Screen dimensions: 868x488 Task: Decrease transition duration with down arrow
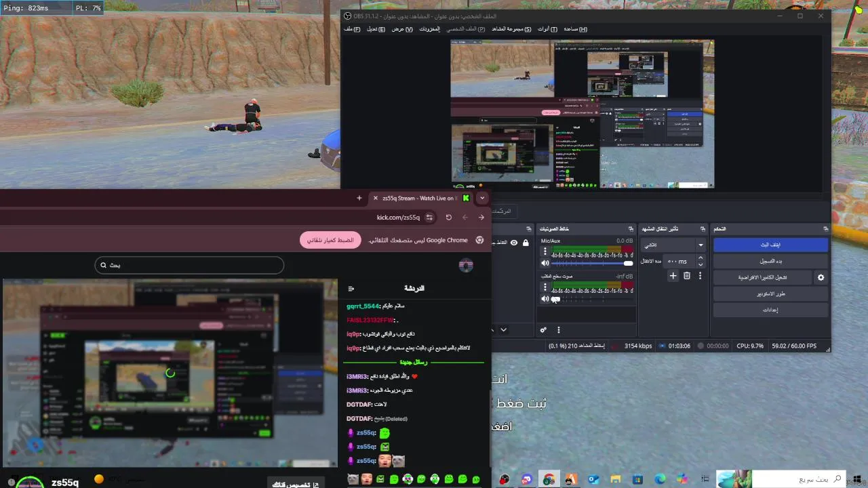click(x=701, y=264)
